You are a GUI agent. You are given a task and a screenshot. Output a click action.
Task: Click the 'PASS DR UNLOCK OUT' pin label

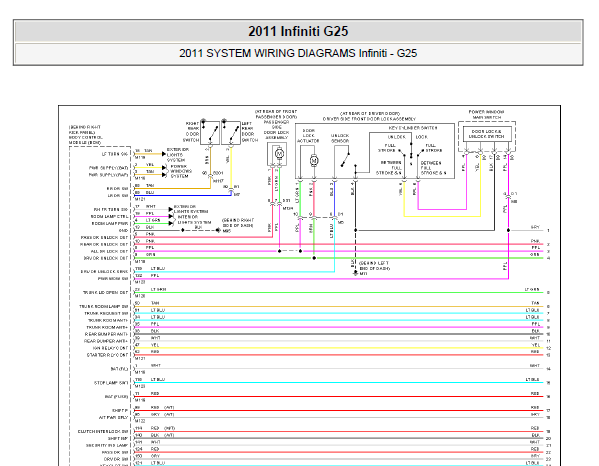(104, 237)
